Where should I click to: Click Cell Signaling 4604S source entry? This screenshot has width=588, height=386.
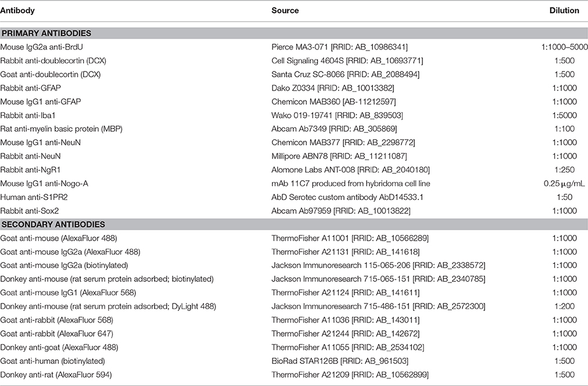(347, 61)
